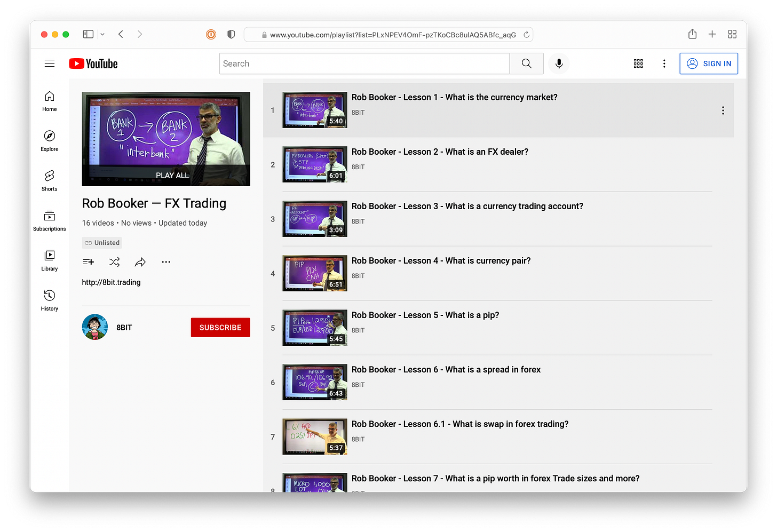The image size is (777, 532).
Task: Open Library in sidebar
Action: (50, 261)
